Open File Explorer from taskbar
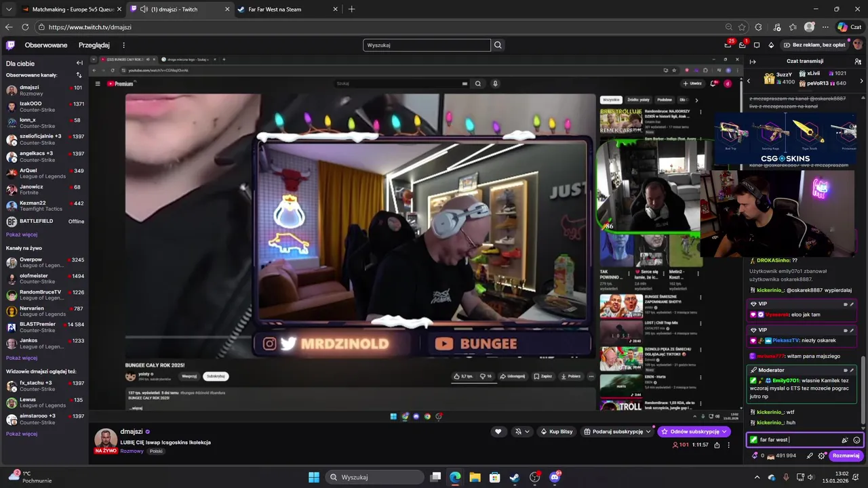 [475, 477]
